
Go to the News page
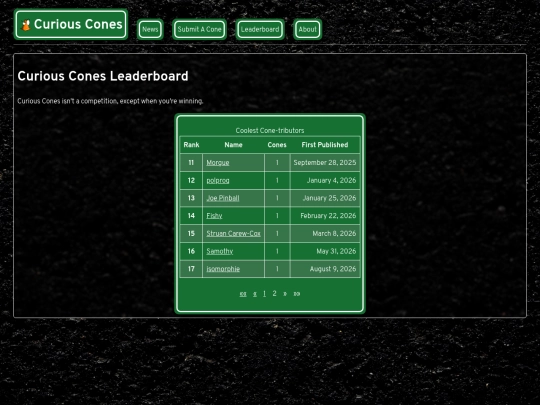click(150, 29)
